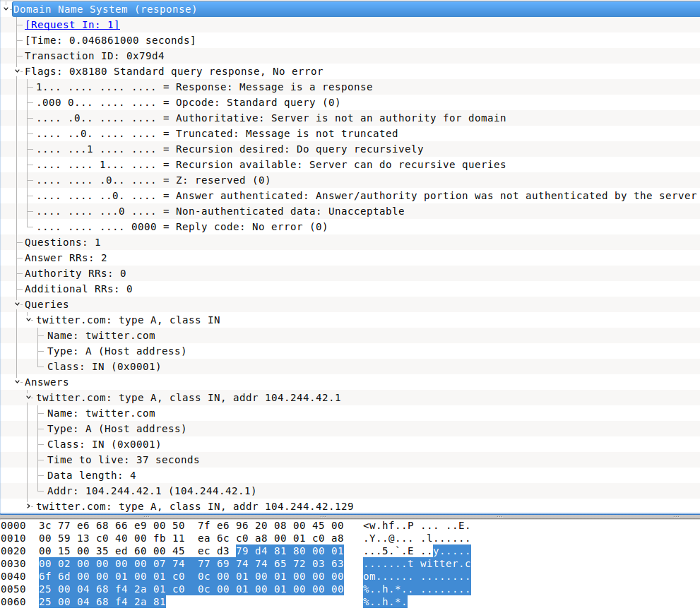Collapse the Flags: 0x8180 section
The image size is (700, 613).
coord(17,71)
